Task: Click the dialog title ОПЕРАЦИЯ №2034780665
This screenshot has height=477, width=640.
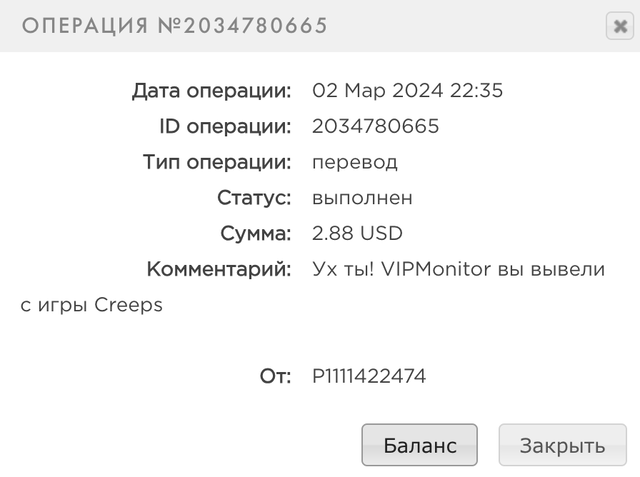Action: 175,26
